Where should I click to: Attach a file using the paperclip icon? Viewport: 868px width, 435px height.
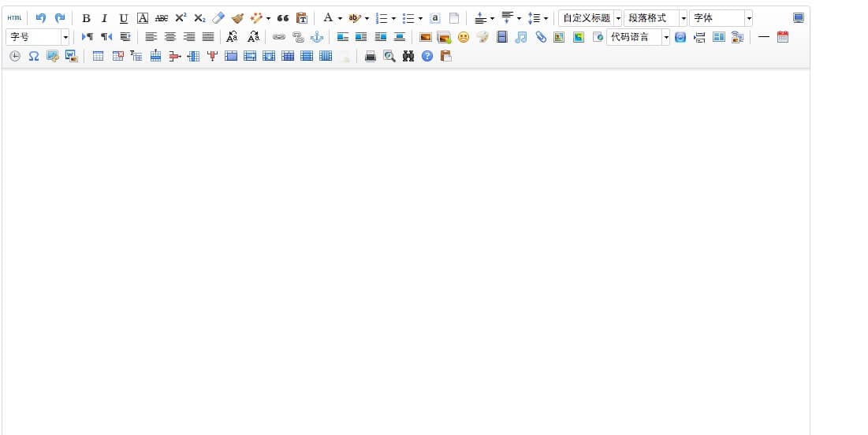(x=541, y=37)
